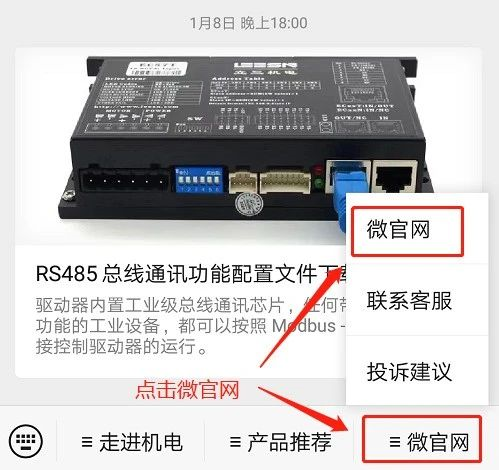Click the red 点击微官网 annotation text
This screenshot has width=499, height=470.
pyautogui.click(x=188, y=390)
